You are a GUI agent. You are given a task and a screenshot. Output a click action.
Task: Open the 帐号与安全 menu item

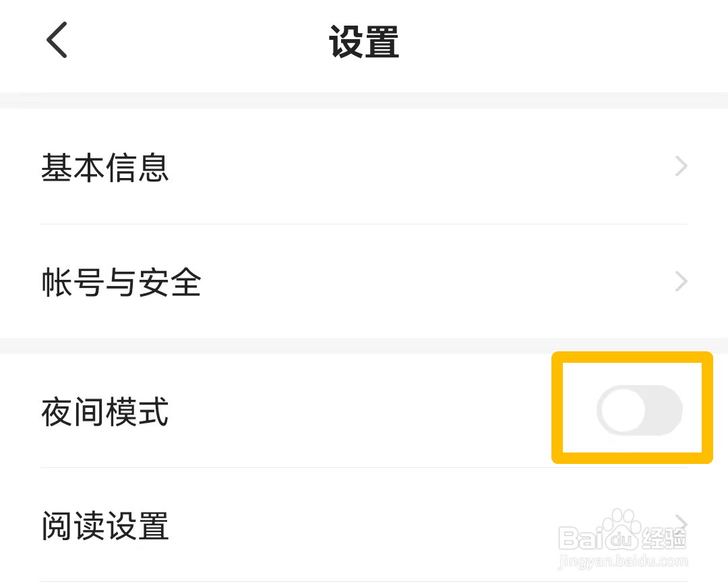coord(121,283)
